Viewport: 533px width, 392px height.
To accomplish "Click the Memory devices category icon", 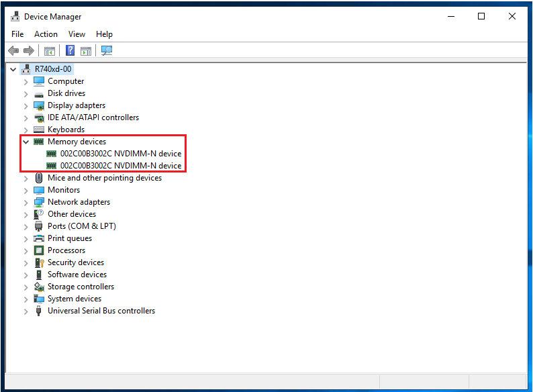I will (39, 142).
